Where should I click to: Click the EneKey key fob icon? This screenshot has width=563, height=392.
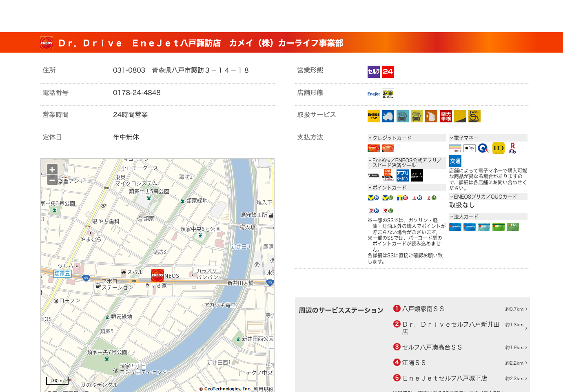[374, 175]
